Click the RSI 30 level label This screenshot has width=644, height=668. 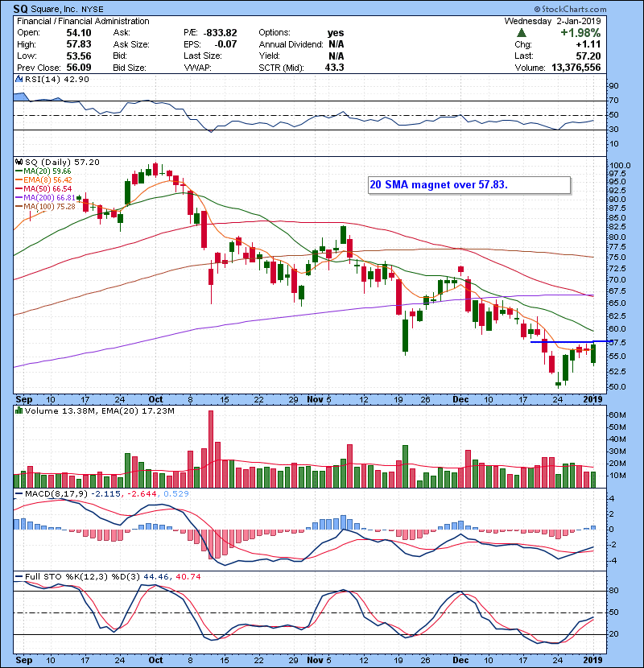click(613, 130)
